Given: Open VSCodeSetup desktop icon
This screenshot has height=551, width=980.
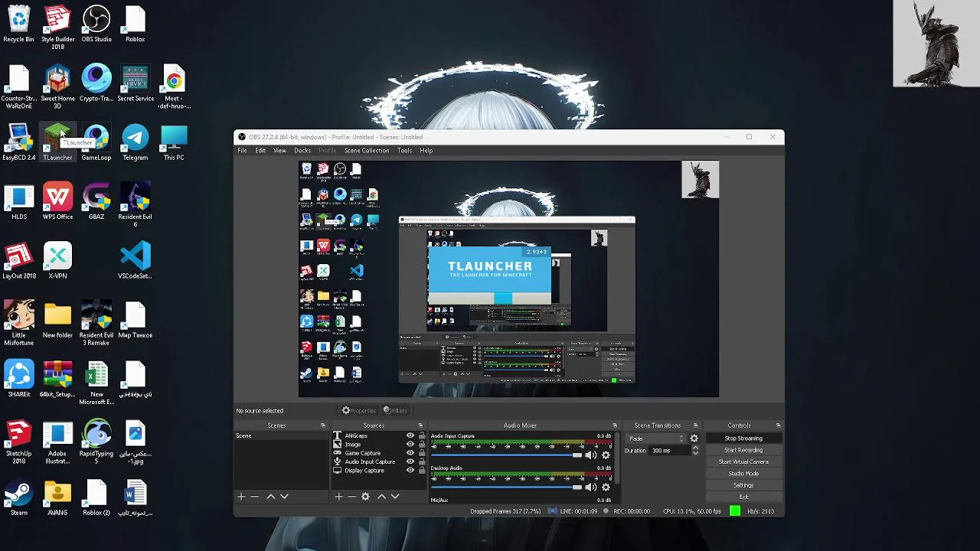Looking at the screenshot, I should (136, 261).
